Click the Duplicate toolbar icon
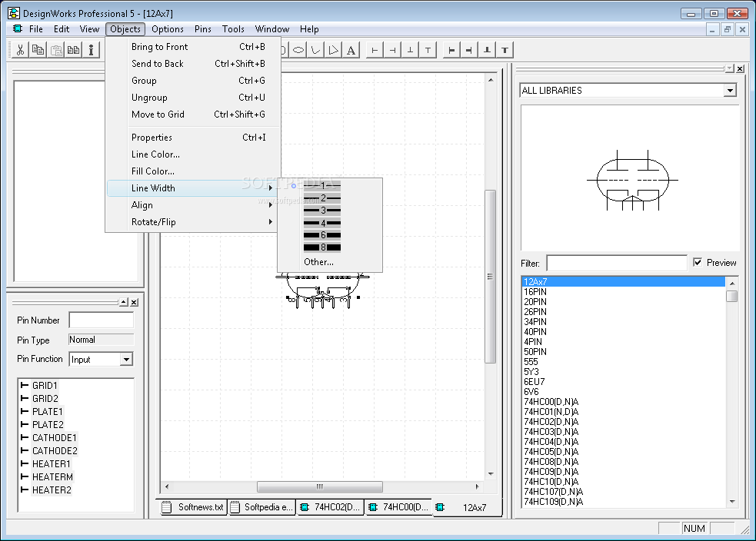Viewport: 756px width, 541px height. [x=73, y=50]
